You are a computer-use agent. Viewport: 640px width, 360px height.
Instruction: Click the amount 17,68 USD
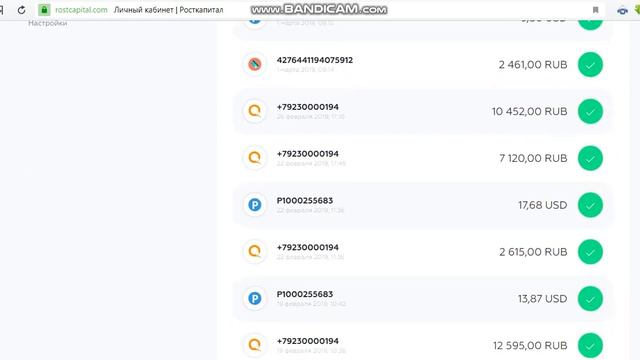pyautogui.click(x=543, y=205)
